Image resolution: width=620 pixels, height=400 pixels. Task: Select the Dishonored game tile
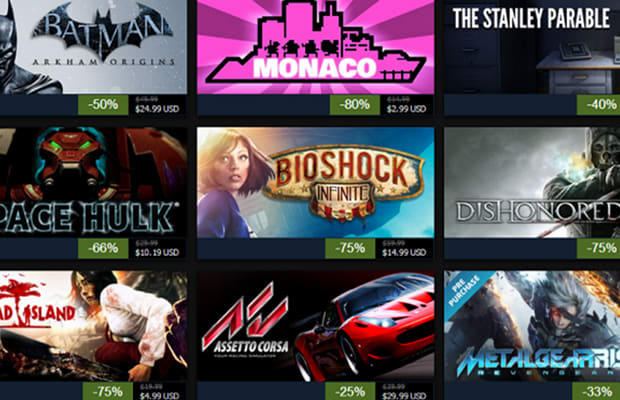click(532, 182)
